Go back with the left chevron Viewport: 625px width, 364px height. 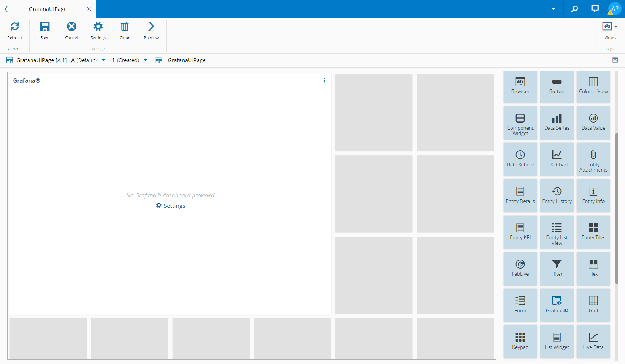6,9
